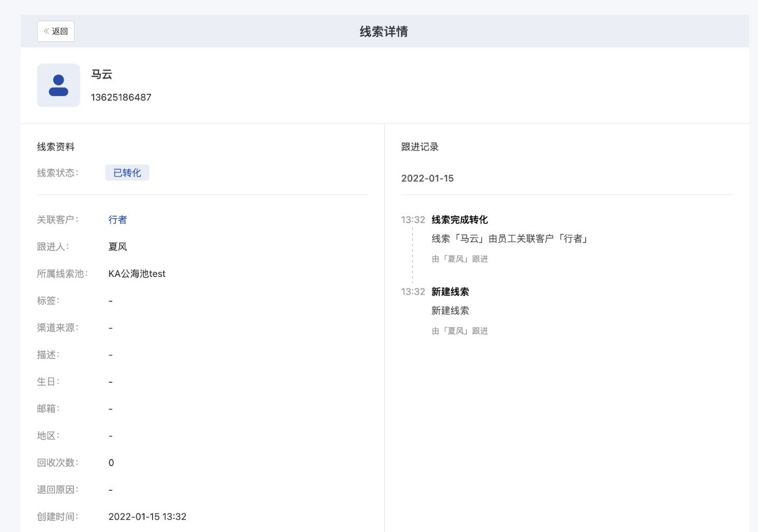Click the 跟进人 field label
Screen dimensions: 758x532
pos(53,247)
